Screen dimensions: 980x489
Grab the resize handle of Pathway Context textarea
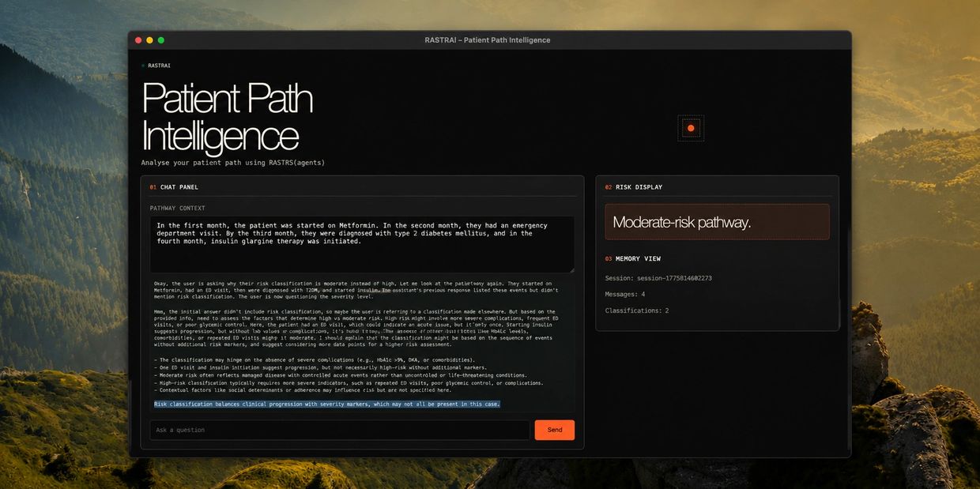pos(571,270)
